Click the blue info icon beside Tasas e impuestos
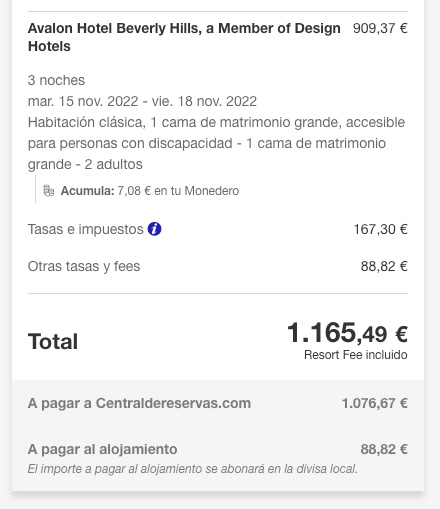This screenshot has width=440, height=509. pos(155,229)
